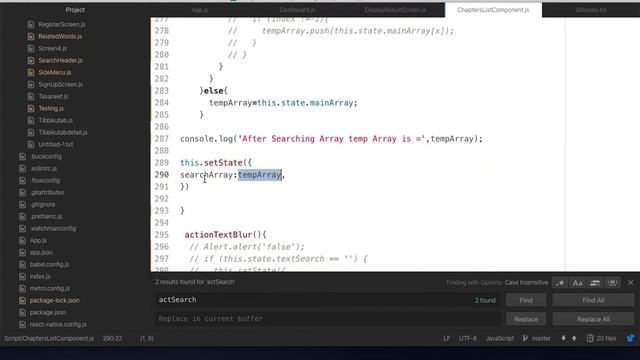Change the UTF-8 file encoding
This screenshot has height=360, width=640.
click(x=467, y=338)
